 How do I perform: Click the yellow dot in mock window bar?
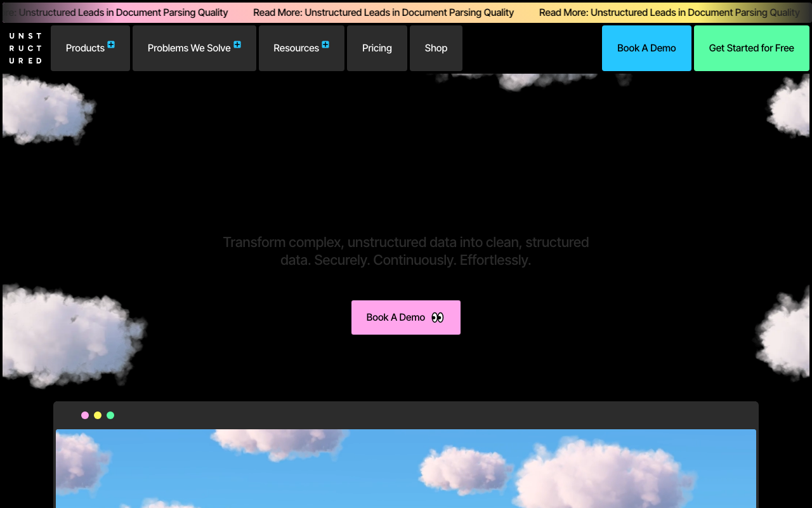pyautogui.click(x=98, y=415)
